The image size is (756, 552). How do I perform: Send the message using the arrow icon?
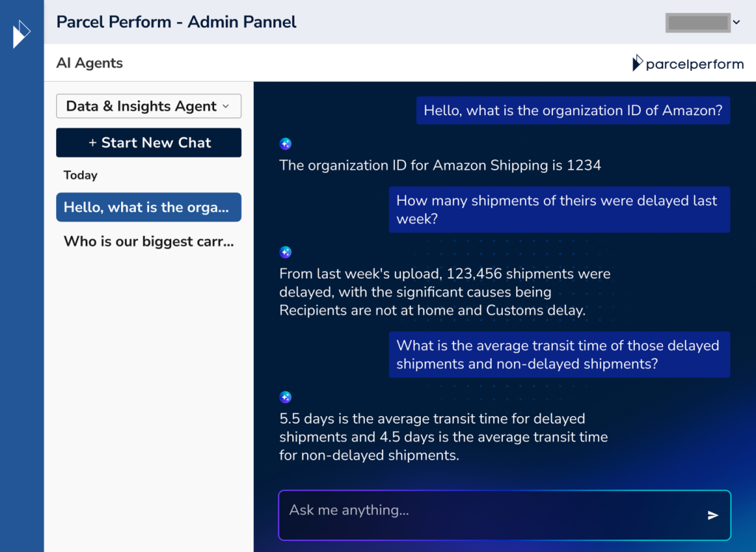click(x=712, y=515)
